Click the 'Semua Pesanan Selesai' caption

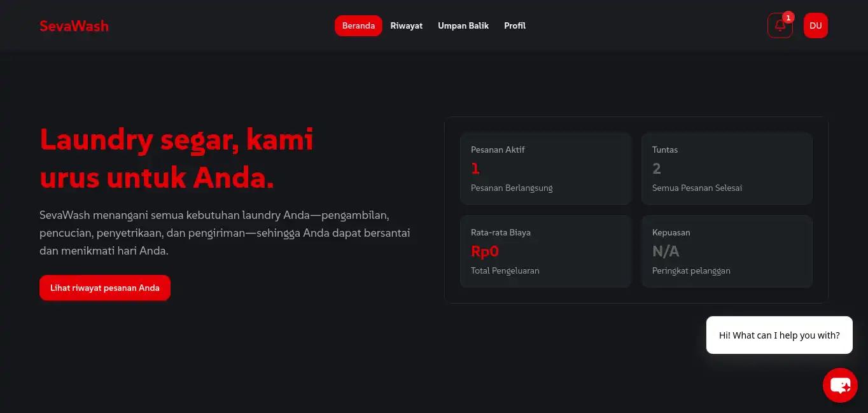point(697,188)
